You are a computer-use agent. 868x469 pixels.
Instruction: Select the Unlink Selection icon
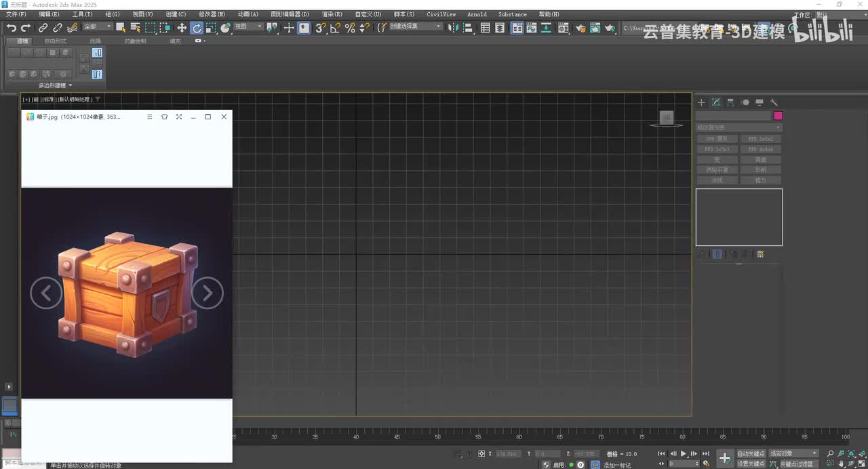pyautogui.click(x=58, y=28)
